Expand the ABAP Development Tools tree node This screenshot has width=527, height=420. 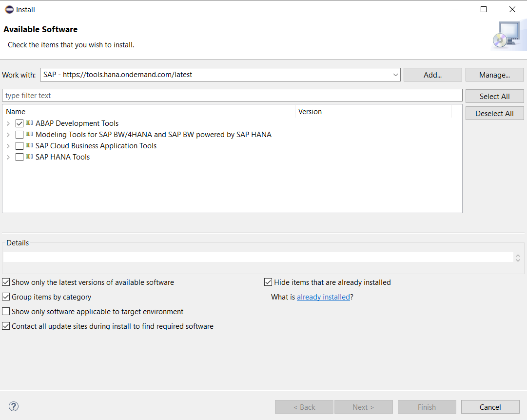pos(8,123)
